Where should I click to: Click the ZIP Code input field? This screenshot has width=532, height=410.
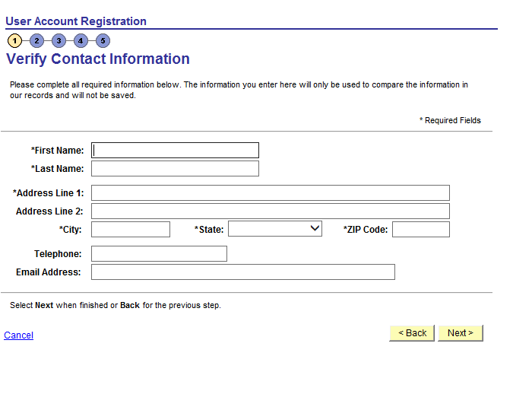click(420, 230)
